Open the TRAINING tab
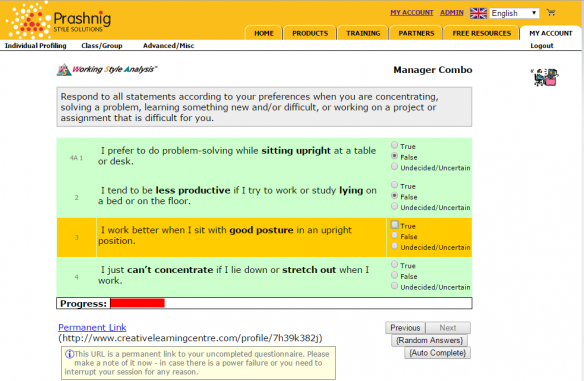This screenshot has height=381, width=584. pyautogui.click(x=363, y=33)
